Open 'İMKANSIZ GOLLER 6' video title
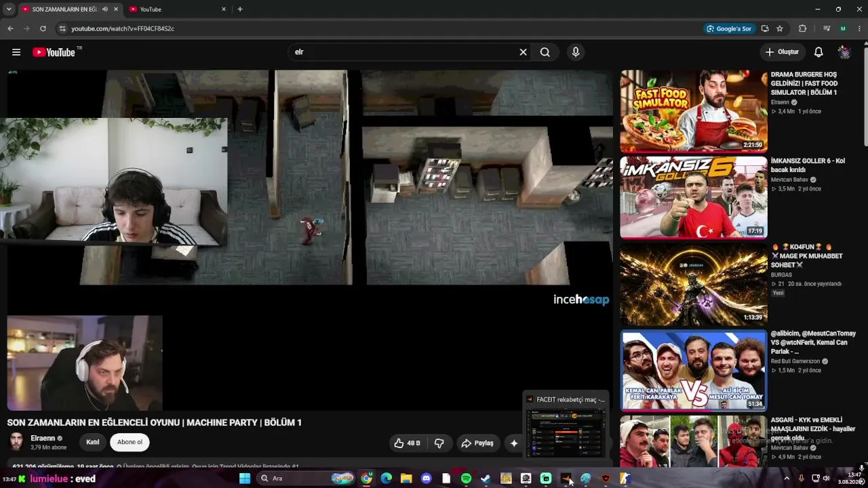Viewport: 868px width, 488px height. pyautogui.click(x=808, y=165)
